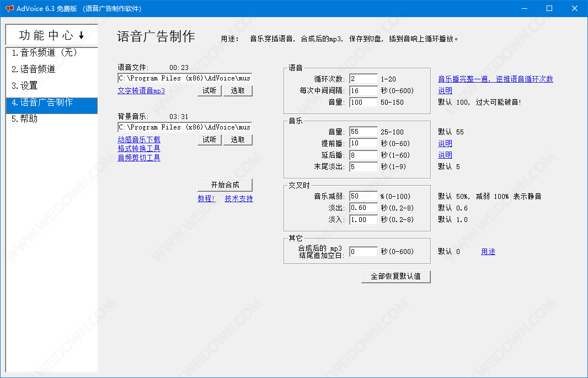
Task: Open 5.帮助 from the sidebar
Action: point(52,119)
